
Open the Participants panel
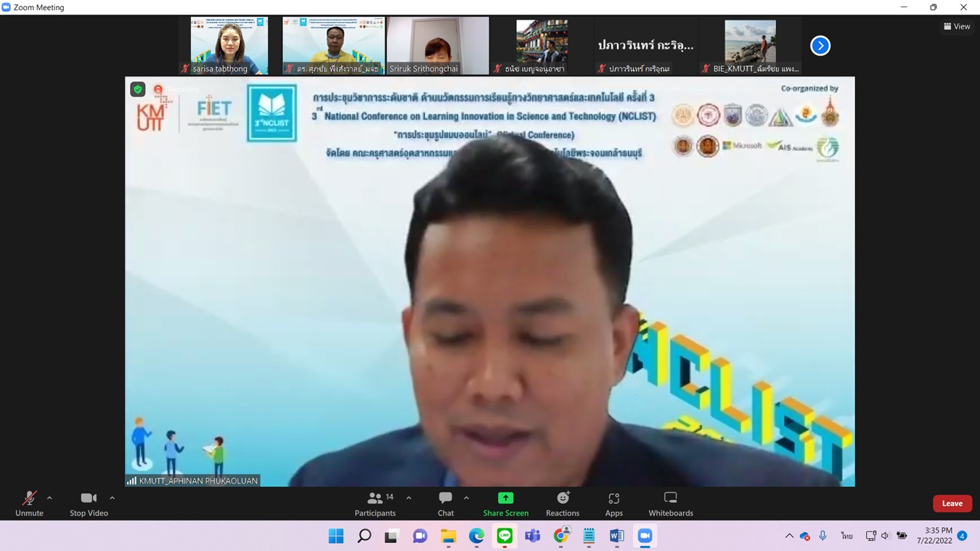(x=375, y=503)
